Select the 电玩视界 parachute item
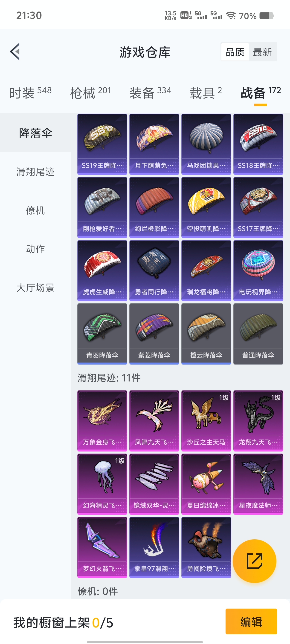Screen dimensions: 290x644 (x=258, y=270)
